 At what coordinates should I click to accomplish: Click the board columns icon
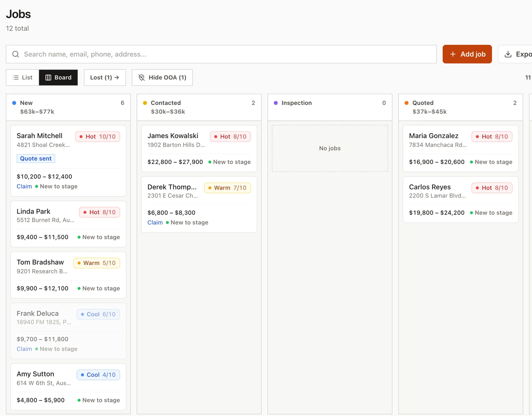pos(48,77)
